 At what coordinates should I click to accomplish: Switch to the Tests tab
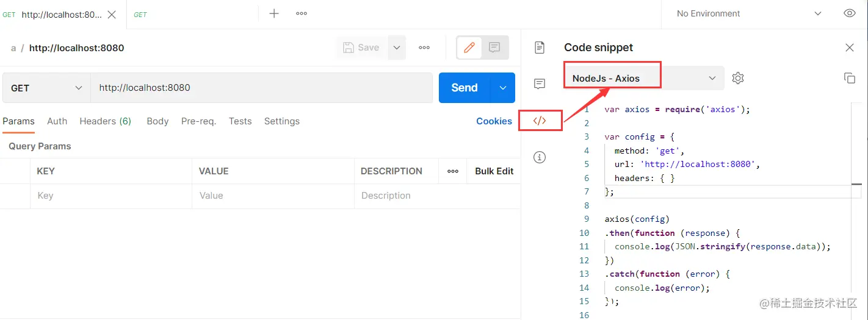241,121
